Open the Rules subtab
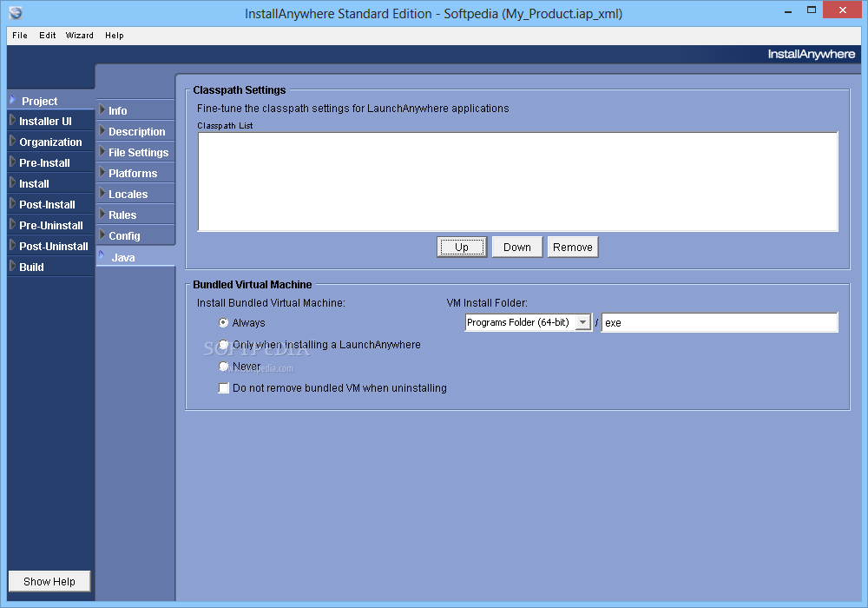This screenshot has width=868, height=608. pos(135,215)
